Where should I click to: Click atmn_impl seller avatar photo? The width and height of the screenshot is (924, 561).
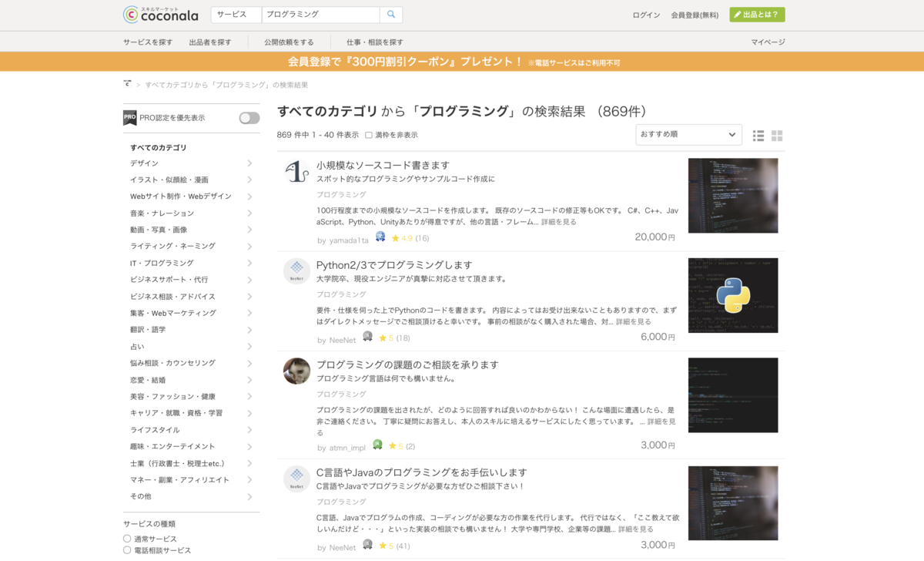(x=296, y=371)
